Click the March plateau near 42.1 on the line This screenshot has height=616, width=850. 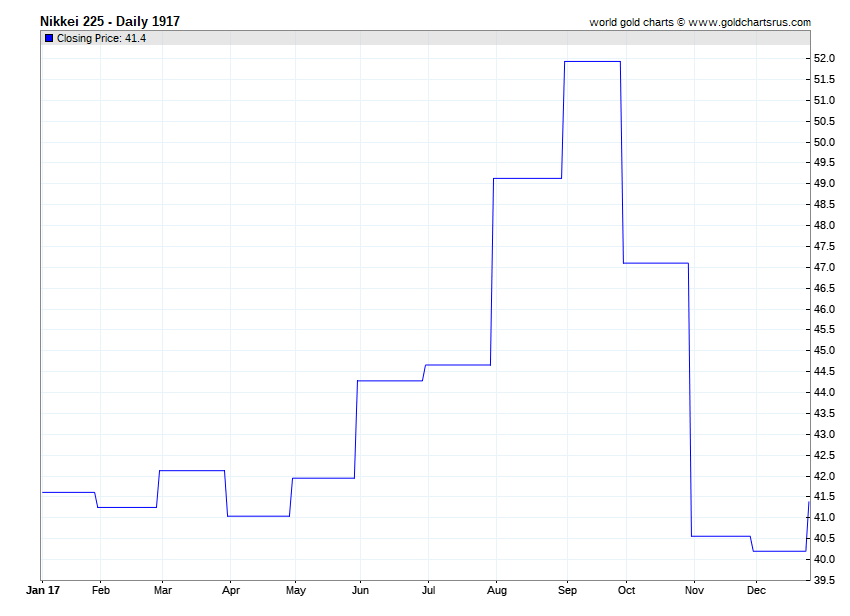tap(192, 471)
